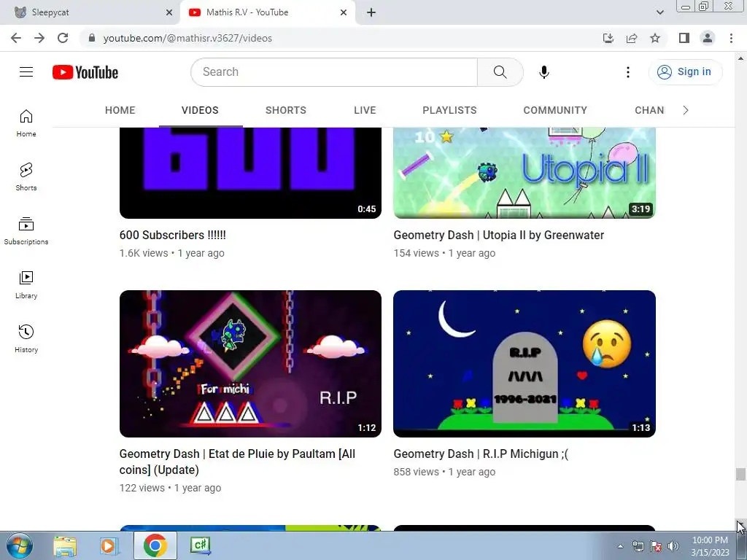Open the LIVE channel tab
Viewport: 747px width, 560px height.
[365, 111]
